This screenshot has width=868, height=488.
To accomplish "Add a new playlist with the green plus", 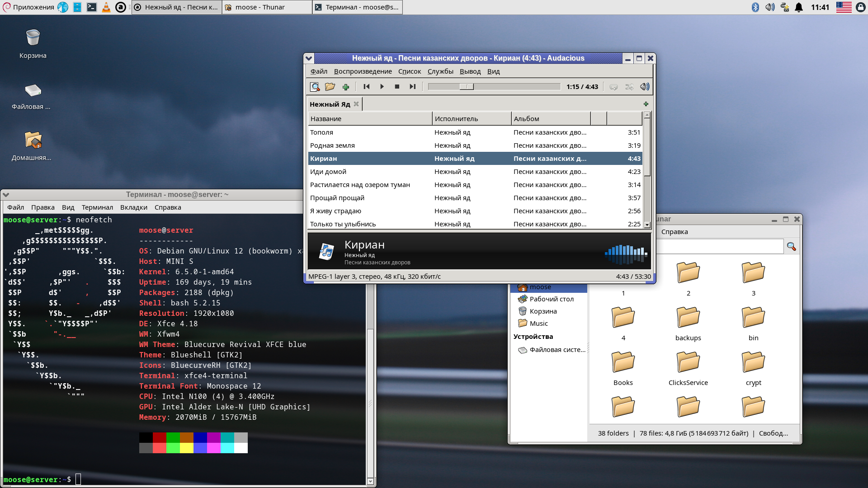I will point(646,104).
